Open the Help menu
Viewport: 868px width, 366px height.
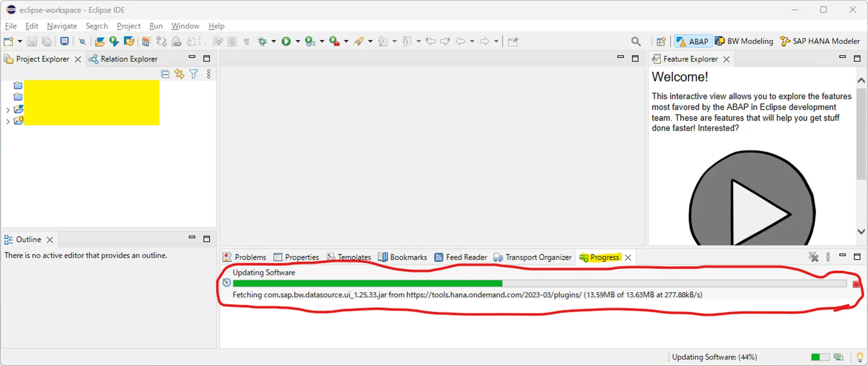click(x=216, y=26)
